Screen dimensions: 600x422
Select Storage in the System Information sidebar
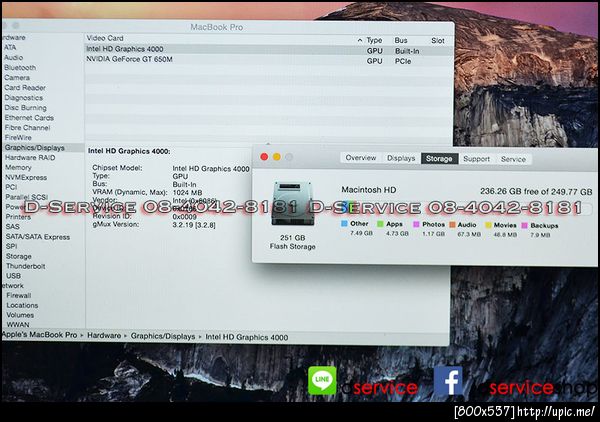coord(19,256)
